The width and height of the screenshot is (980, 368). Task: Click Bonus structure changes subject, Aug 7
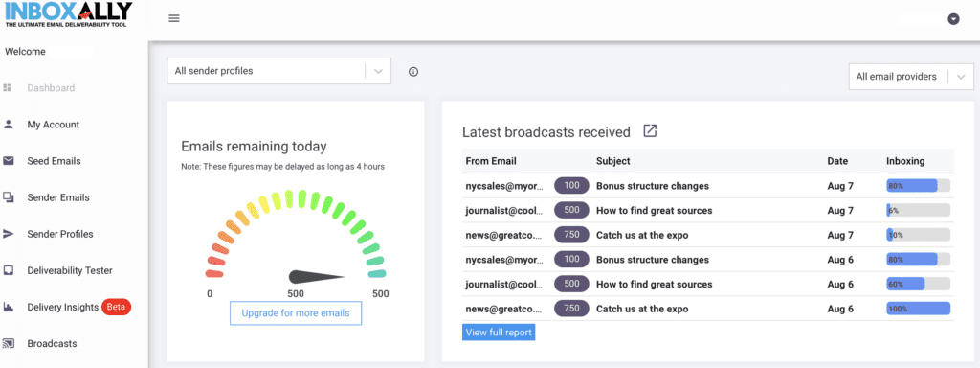click(x=653, y=186)
